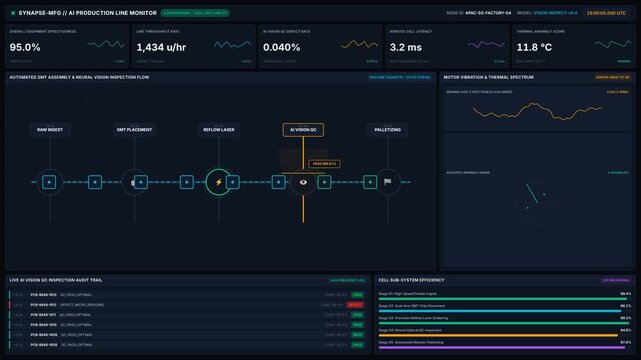Image resolution: width=641 pixels, height=360 pixels.
Task: Open the PALLETIZING stage label
Action: [x=388, y=130]
